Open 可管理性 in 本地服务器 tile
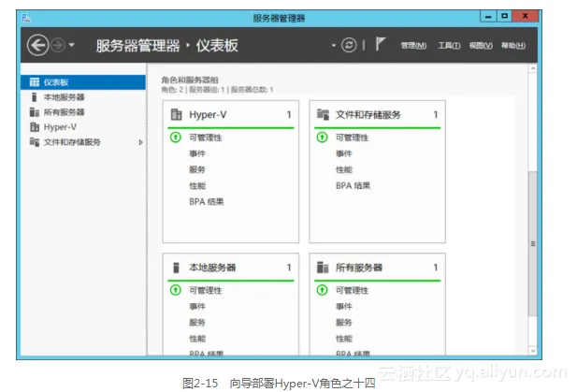 coord(206,290)
